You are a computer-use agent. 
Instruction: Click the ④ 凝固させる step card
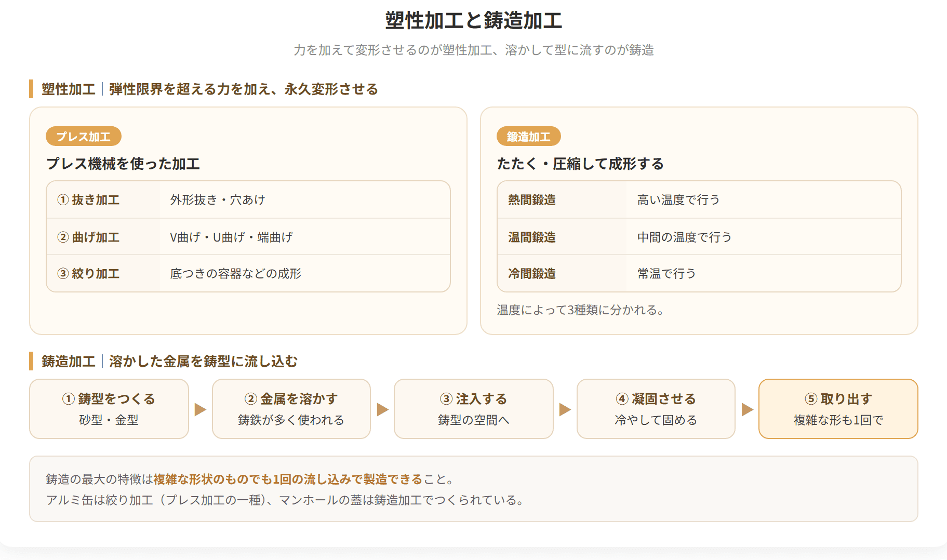[656, 409]
